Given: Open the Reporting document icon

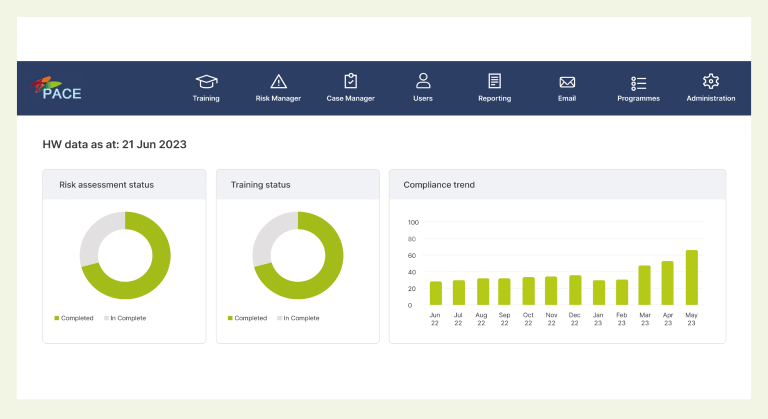Looking at the screenshot, I should click(494, 81).
